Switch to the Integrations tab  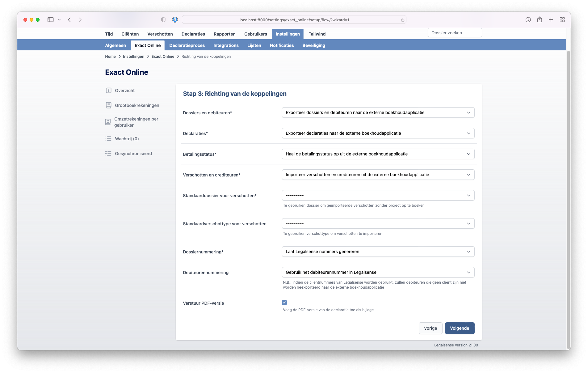coord(226,45)
